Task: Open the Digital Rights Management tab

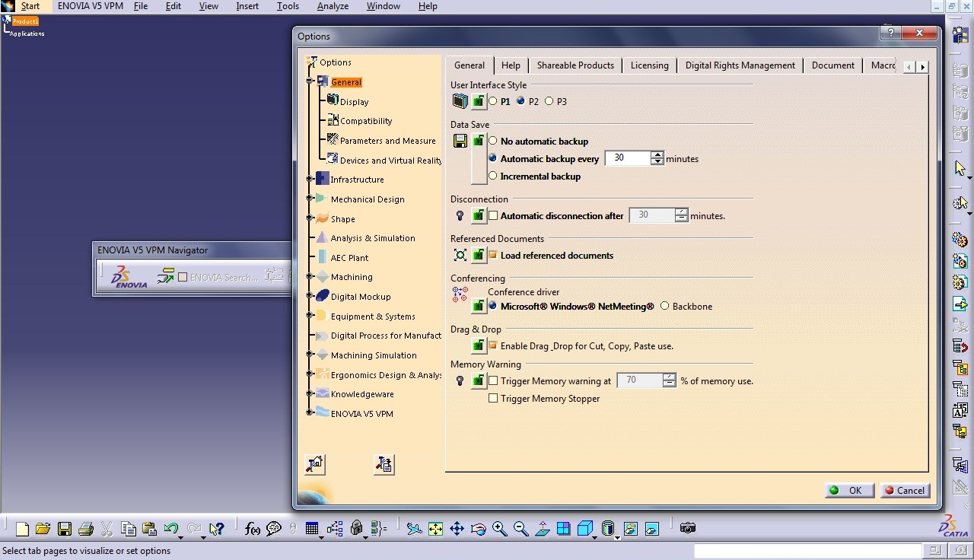Action: pos(740,65)
